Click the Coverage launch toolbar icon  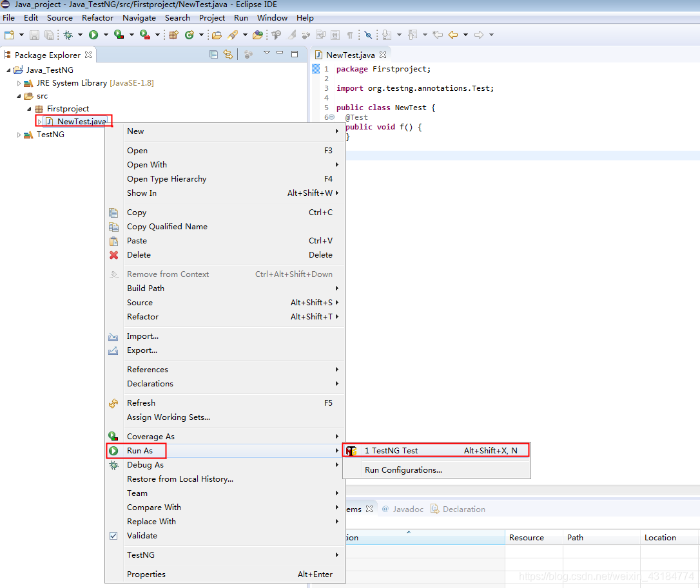(119, 35)
